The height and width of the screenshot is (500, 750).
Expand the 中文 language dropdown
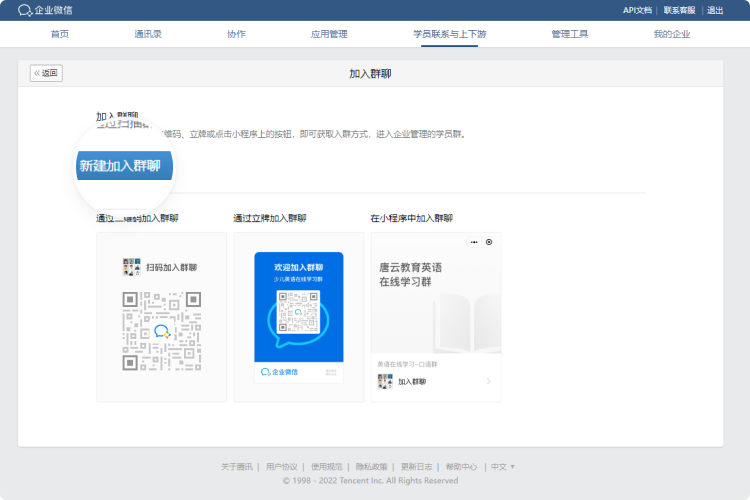(503, 467)
